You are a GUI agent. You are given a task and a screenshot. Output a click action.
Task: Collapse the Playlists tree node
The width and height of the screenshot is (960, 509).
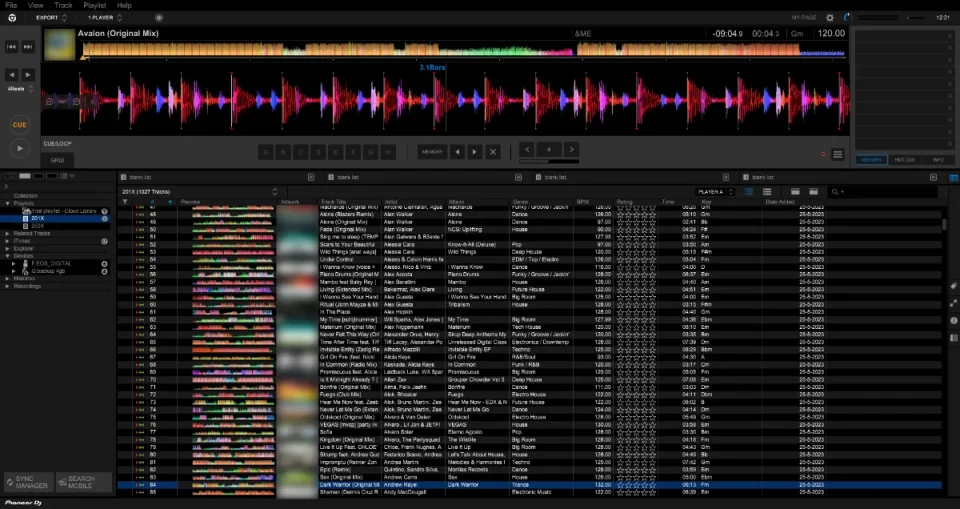5,203
